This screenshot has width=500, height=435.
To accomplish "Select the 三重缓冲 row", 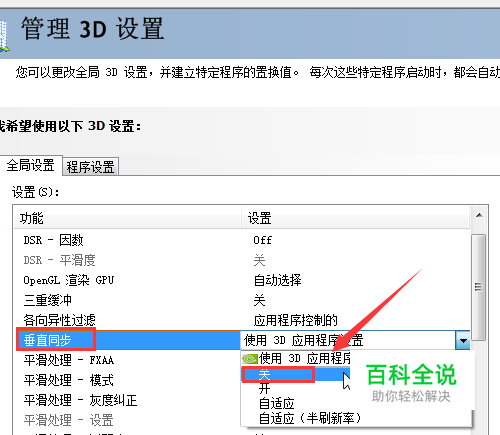I will [242, 300].
